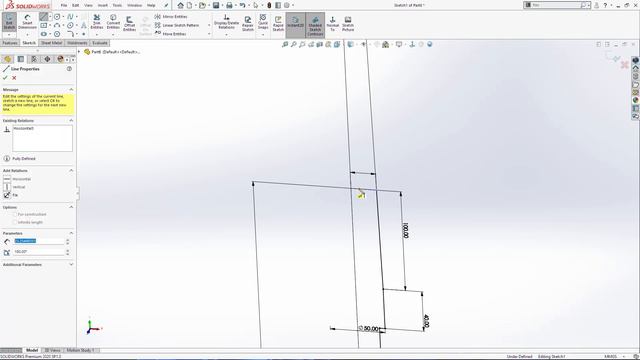Click the Repair Sketch tool
The height and width of the screenshot is (360, 640).
248,23
